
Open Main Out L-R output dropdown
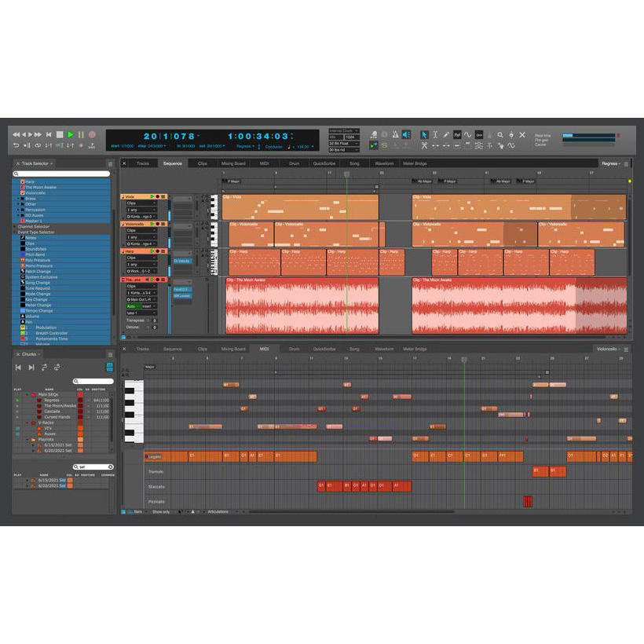[141, 300]
